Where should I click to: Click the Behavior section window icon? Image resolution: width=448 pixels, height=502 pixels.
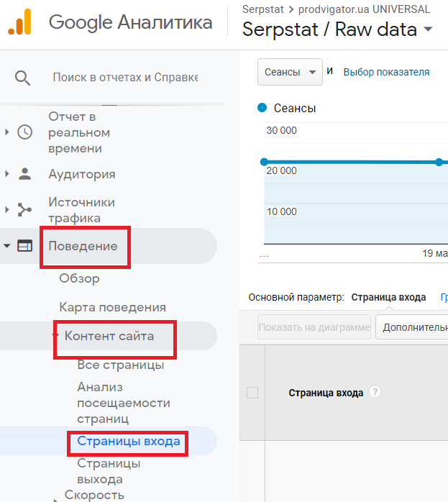(x=24, y=246)
